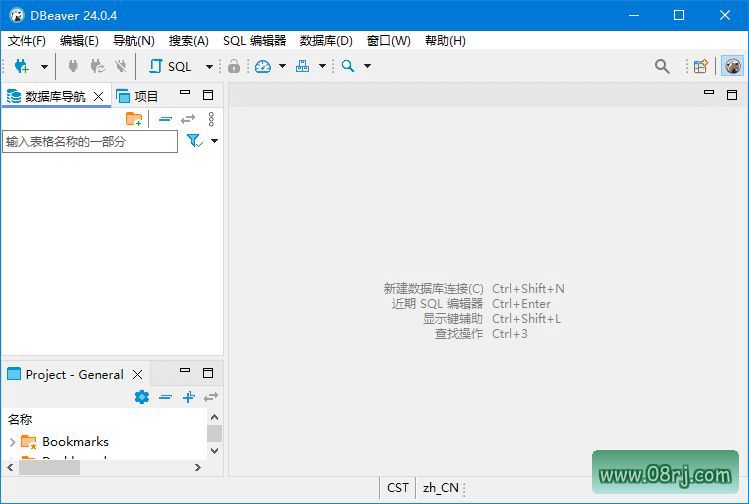Open the navigator view menu dots
The image size is (749, 504).
[x=211, y=119]
